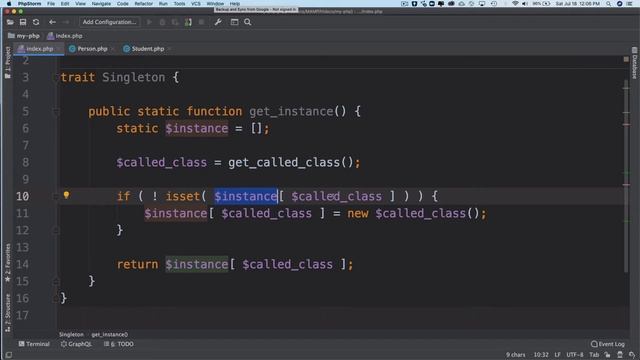The height and width of the screenshot is (360, 640).
Task: Click the fold end marker on line 16
Action: point(56,298)
